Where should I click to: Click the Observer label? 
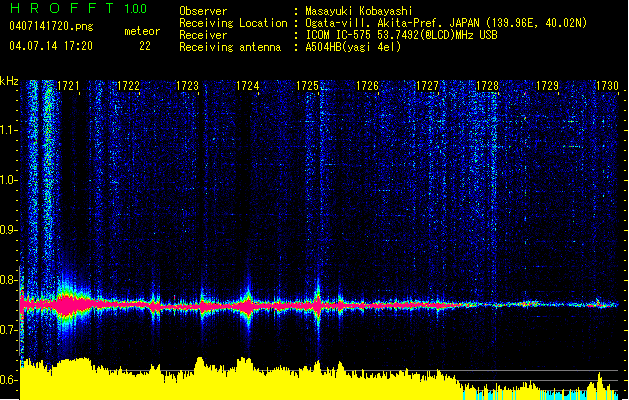(x=203, y=11)
